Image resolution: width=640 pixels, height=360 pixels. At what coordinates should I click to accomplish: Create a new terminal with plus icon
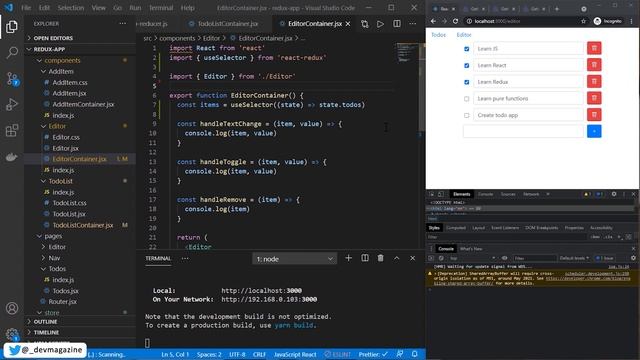click(349, 258)
